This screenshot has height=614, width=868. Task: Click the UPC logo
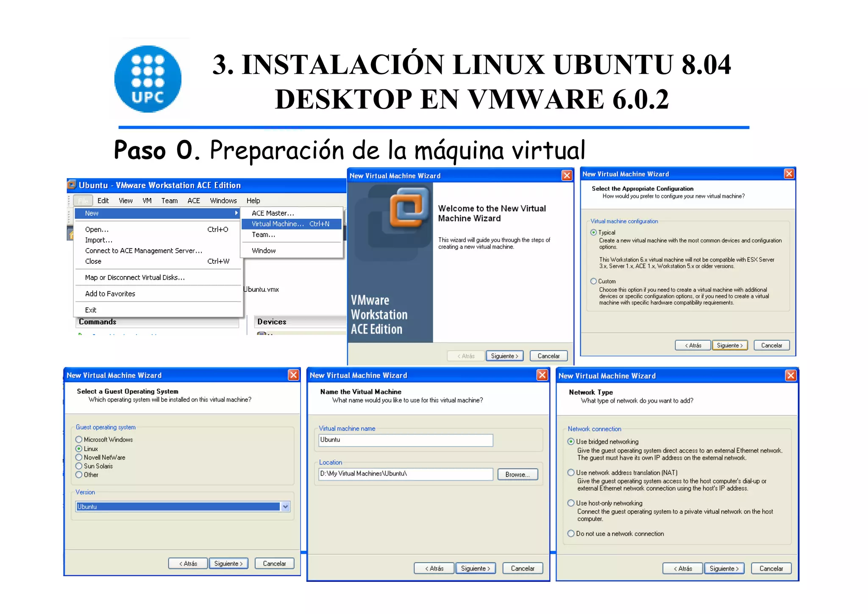148,79
